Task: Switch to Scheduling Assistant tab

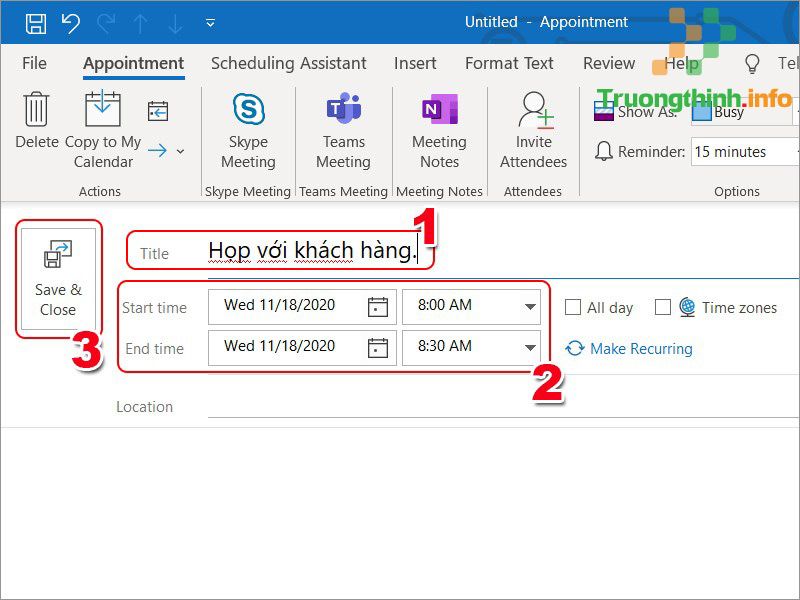Action: click(289, 63)
